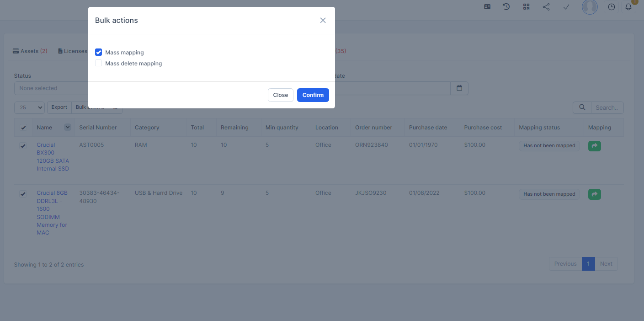This screenshot has height=321, width=644.
Task: Click the QR code icon
Action: pos(526,7)
